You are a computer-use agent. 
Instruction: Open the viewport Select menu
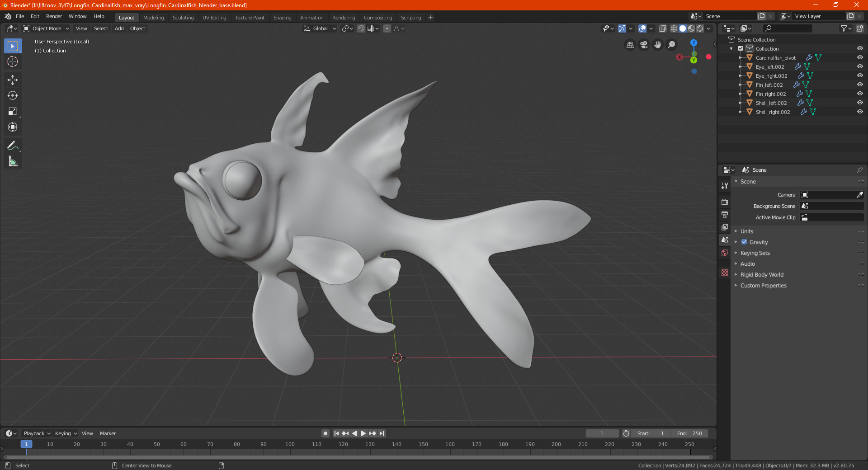click(101, 28)
